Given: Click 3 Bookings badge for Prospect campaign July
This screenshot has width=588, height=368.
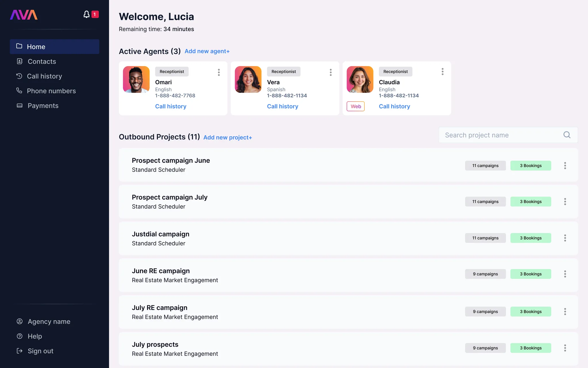Looking at the screenshot, I should pyautogui.click(x=531, y=202).
